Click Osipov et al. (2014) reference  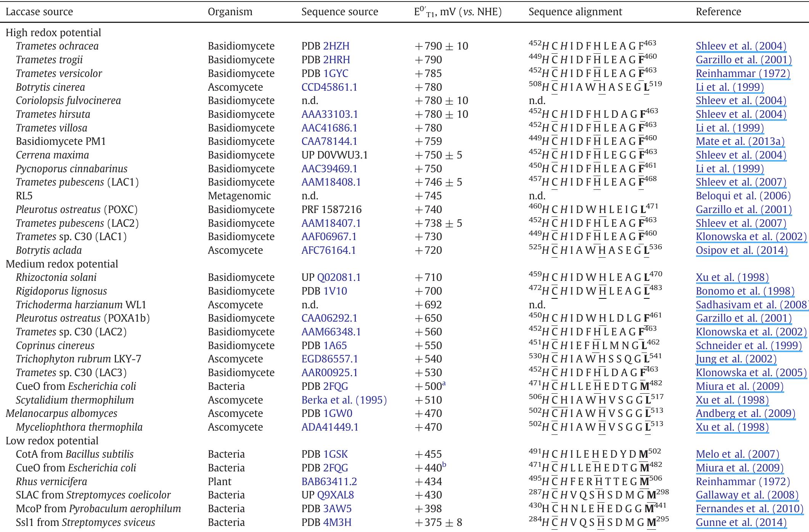[x=741, y=250]
